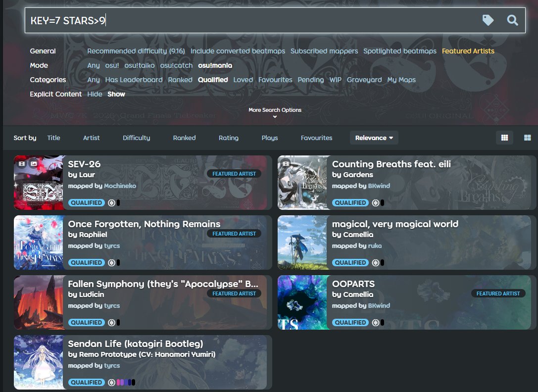This screenshot has width=538, height=392.
Task: Select the My Maps category
Action: [x=401, y=80]
